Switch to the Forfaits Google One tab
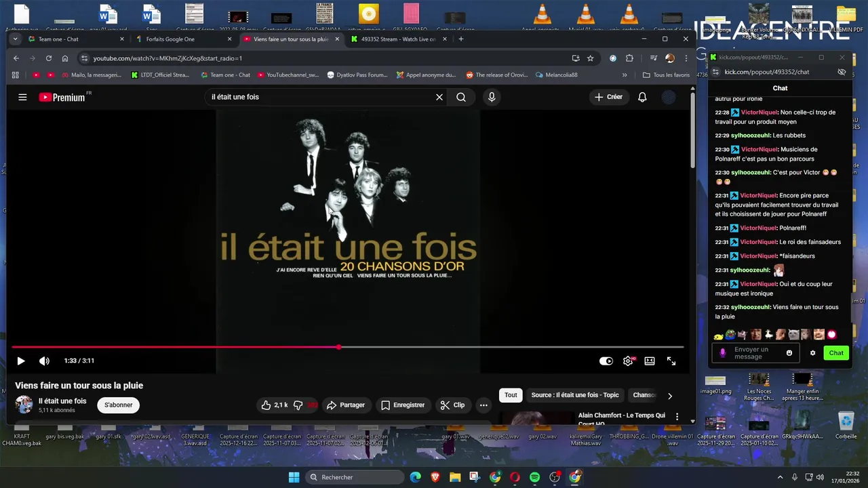The width and height of the screenshot is (868, 488). [x=184, y=39]
